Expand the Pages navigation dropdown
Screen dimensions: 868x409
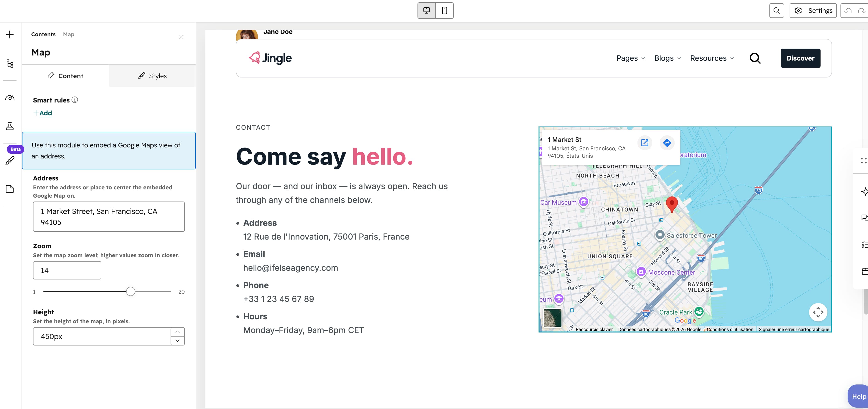630,58
